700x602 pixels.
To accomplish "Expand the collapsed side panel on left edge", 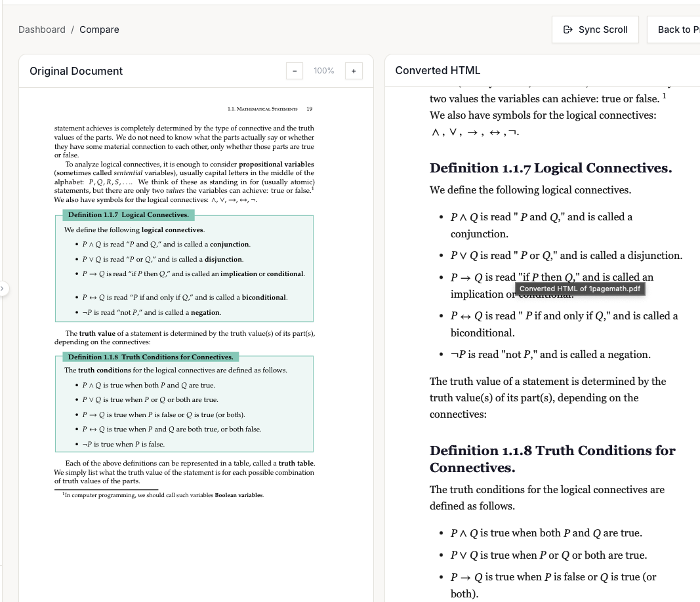I will [3, 289].
